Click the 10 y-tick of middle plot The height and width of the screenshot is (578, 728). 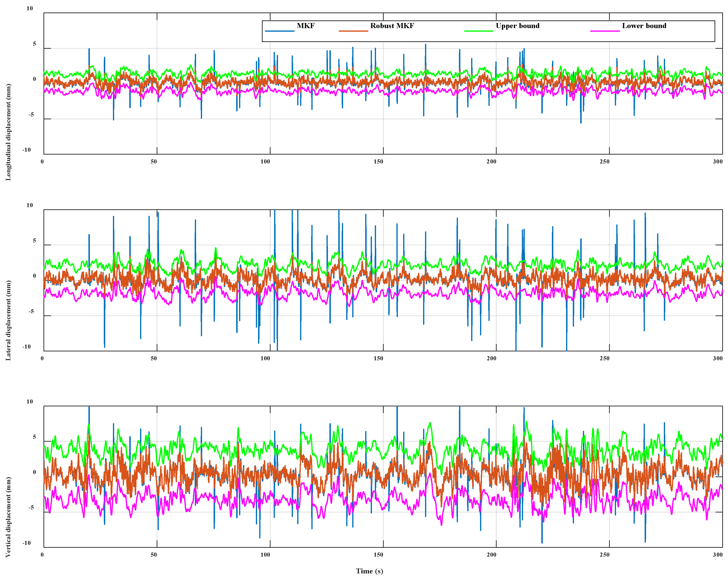point(29,205)
